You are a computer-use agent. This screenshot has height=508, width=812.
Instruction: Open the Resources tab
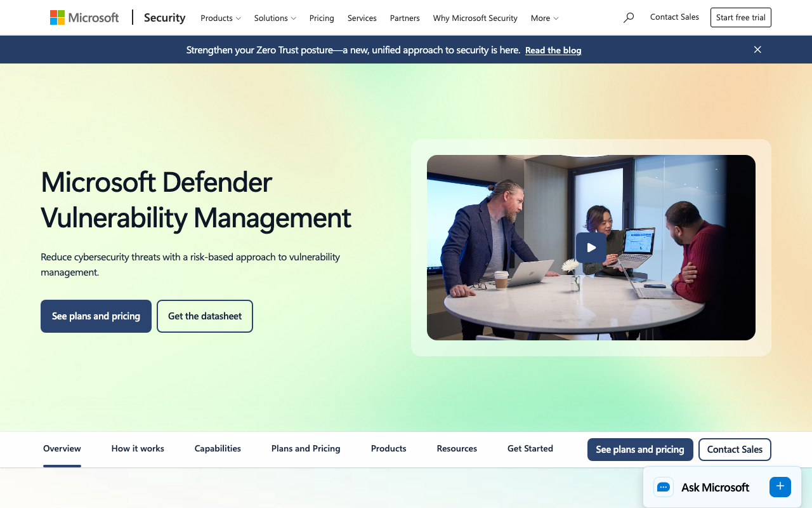click(457, 448)
